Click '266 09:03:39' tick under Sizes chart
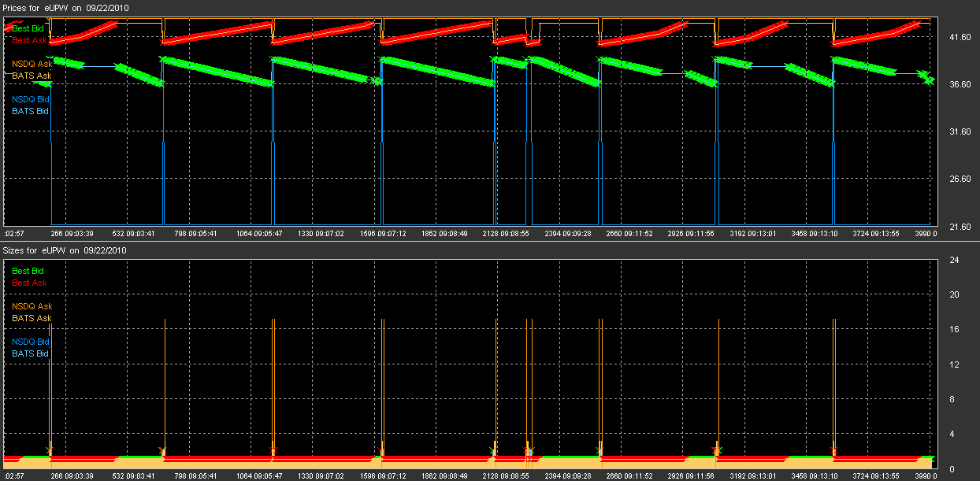This screenshot has height=481, width=980. point(72,476)
